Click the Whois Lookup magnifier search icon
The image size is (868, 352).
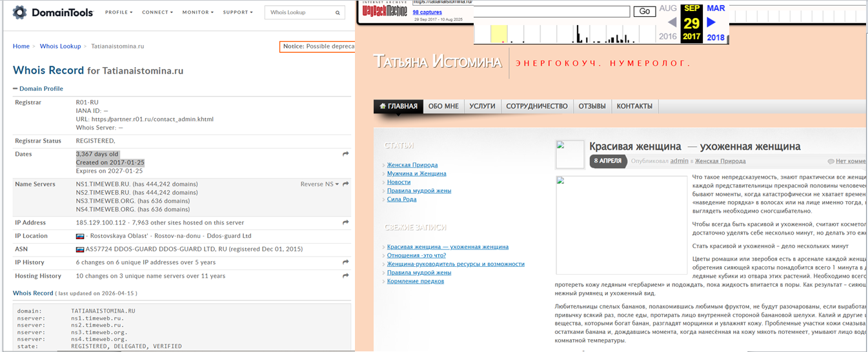[338, 12]
